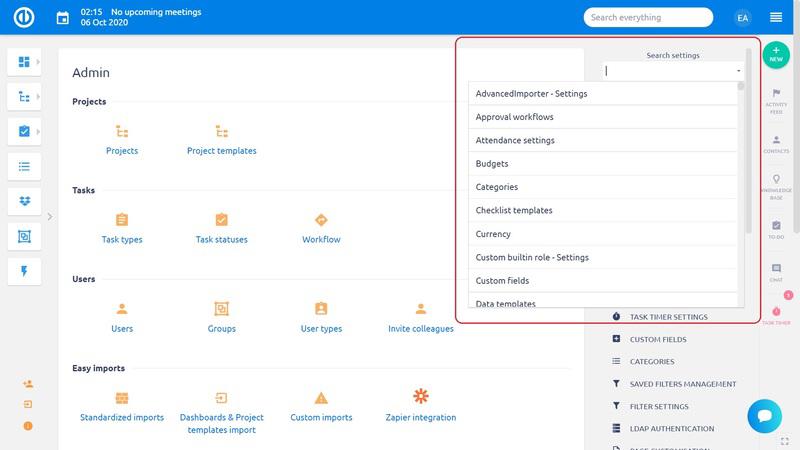
Task: Click the Activity Feed flag icon
Action: (x=776, y=93)
